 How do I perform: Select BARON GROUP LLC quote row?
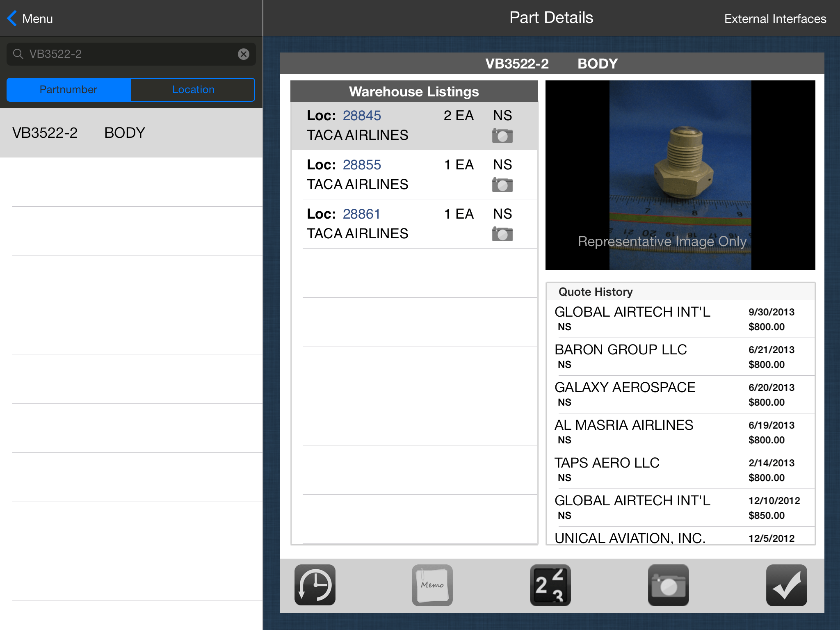coord(680,357)
